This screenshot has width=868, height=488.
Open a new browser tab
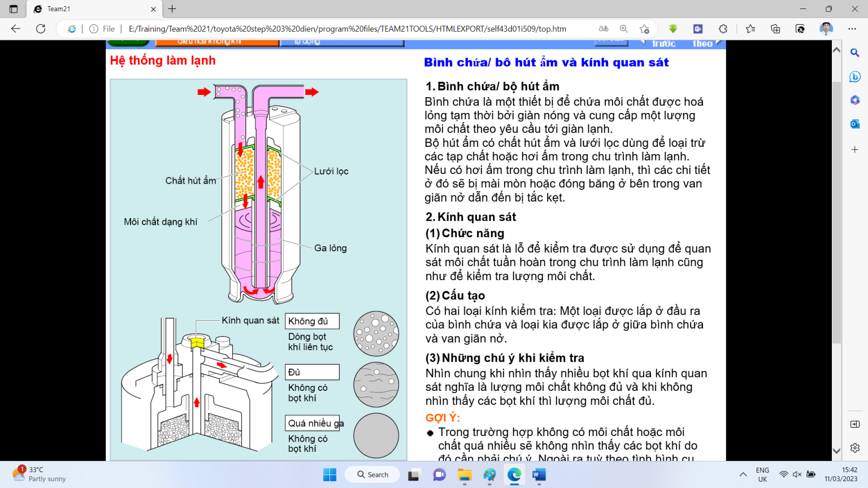(172, 9)
